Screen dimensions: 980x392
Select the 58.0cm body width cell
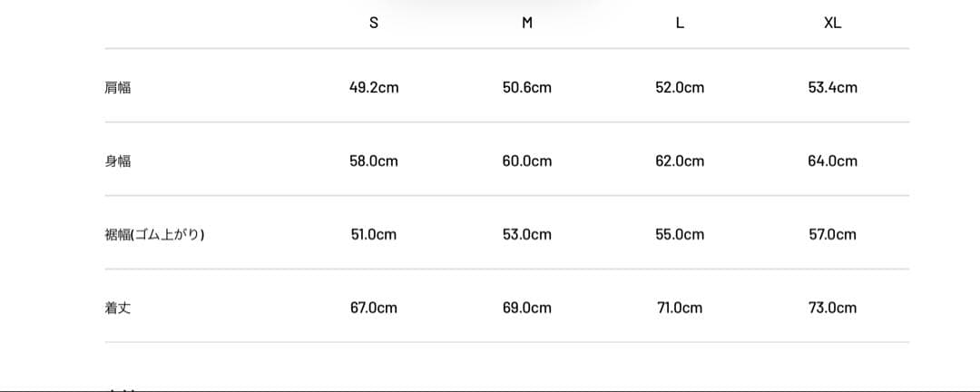click(374, 162)
